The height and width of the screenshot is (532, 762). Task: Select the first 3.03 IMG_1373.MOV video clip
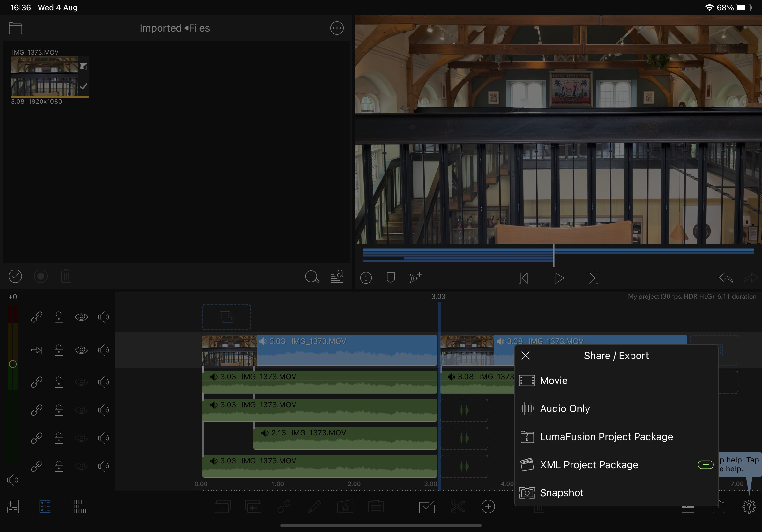point(320,350)
